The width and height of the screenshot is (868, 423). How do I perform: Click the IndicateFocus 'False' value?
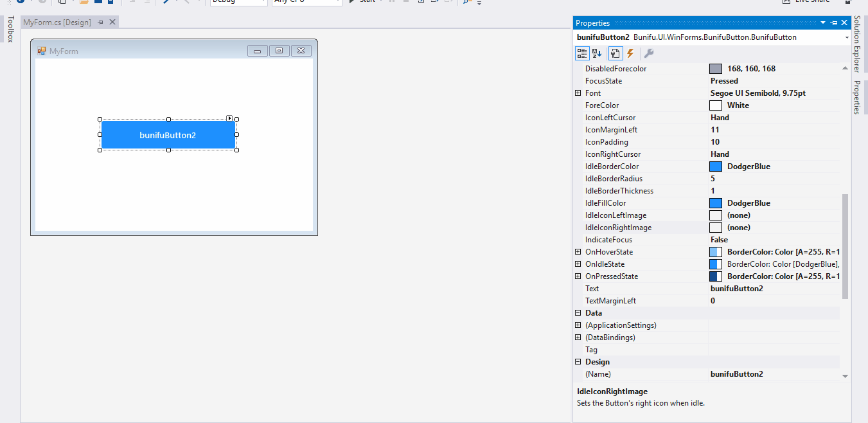point(719,240)
